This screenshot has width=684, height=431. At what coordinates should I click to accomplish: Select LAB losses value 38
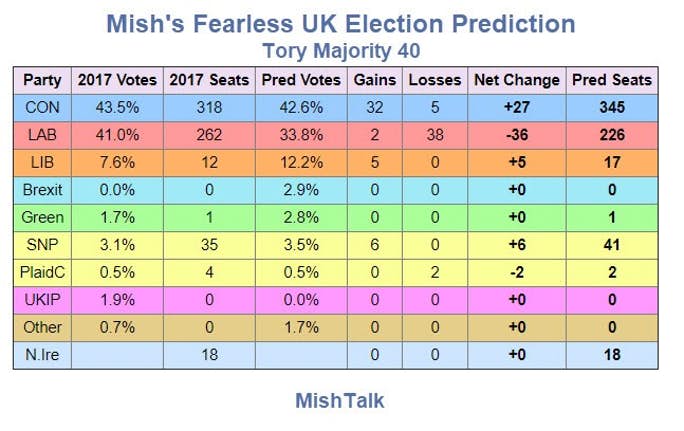(435, 135)
